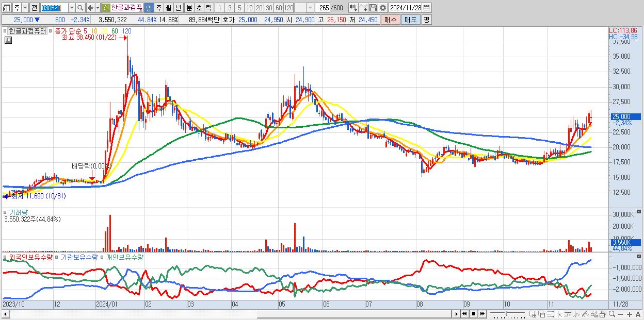Click the 한글과컴퓨터 legend label

[27, 31]
